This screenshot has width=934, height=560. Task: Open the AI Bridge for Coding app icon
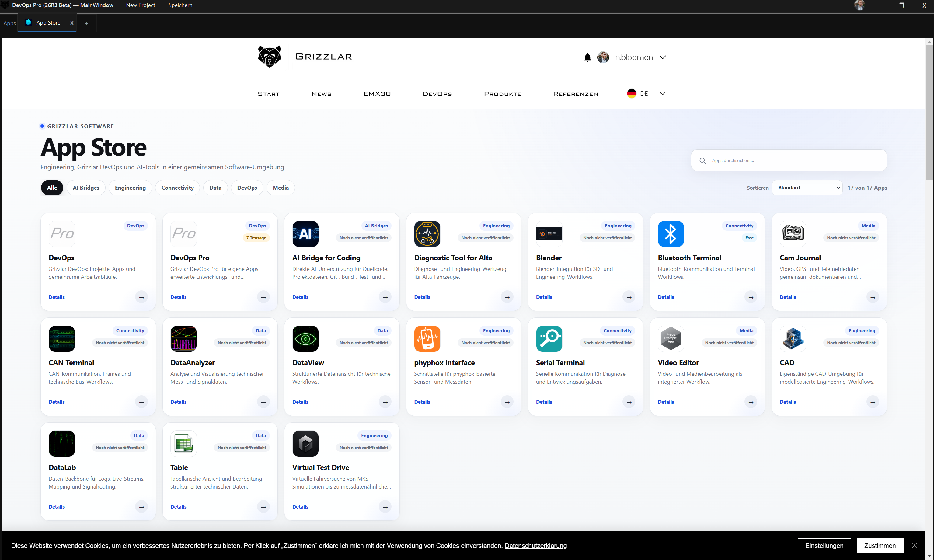[x=305, y=234]
